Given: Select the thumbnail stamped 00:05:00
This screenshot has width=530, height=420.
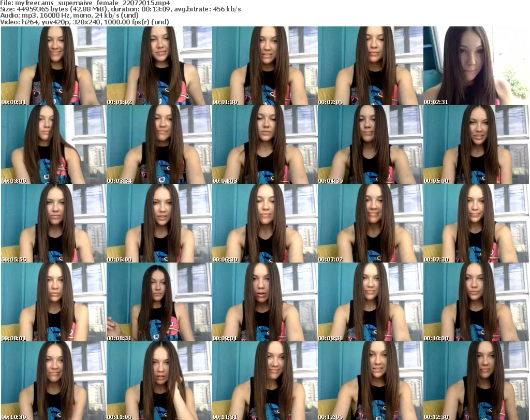Looking at the screenshot, I should 476,144.
